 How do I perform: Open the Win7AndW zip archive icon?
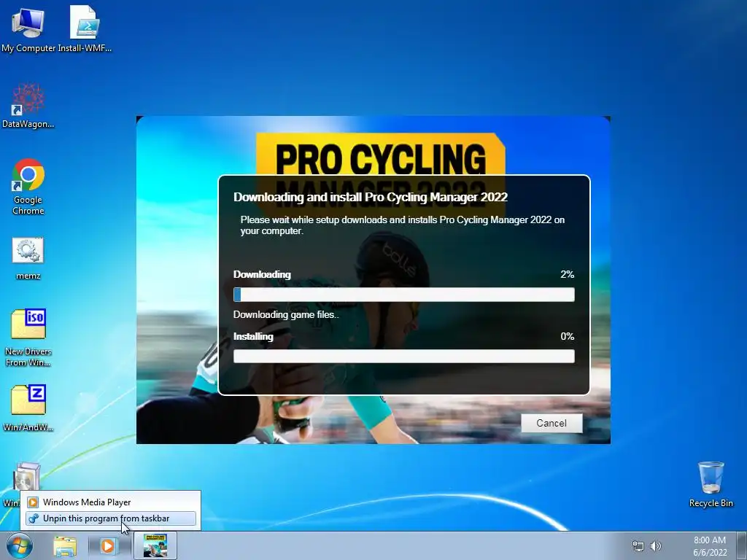tap(28, 408)
